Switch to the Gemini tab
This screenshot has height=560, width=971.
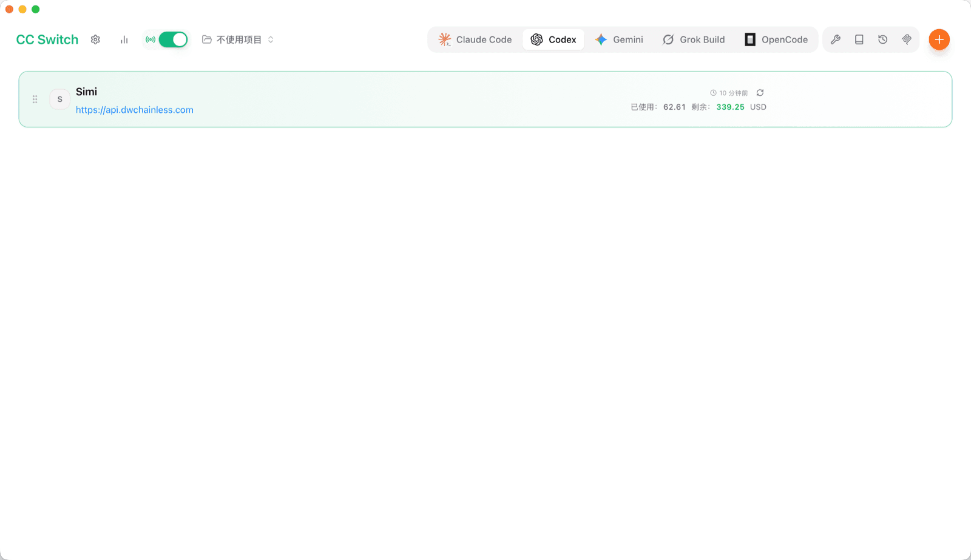pyautogui.click(x=619, y=39)
